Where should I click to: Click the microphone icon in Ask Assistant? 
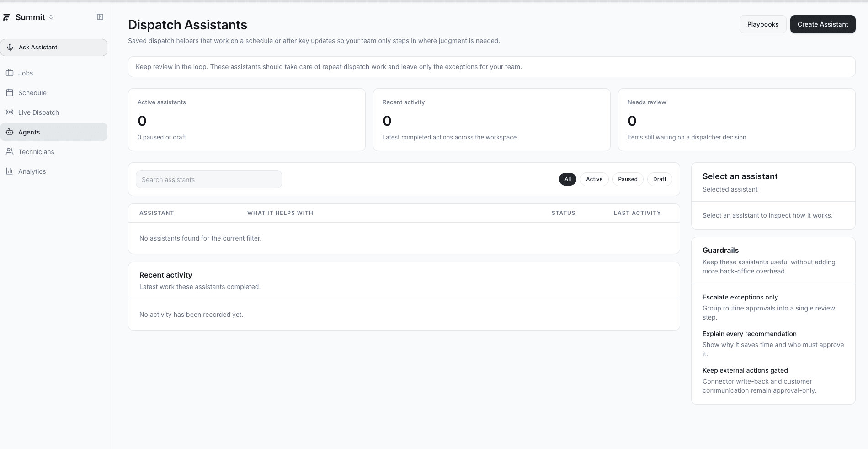[x=10, y=47]
